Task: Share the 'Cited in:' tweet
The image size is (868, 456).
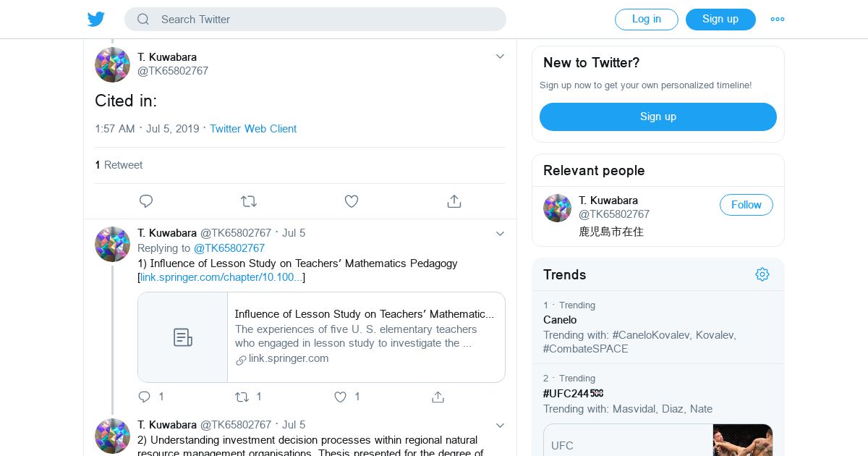Action: pyautogui.click(x=454, y=201)
